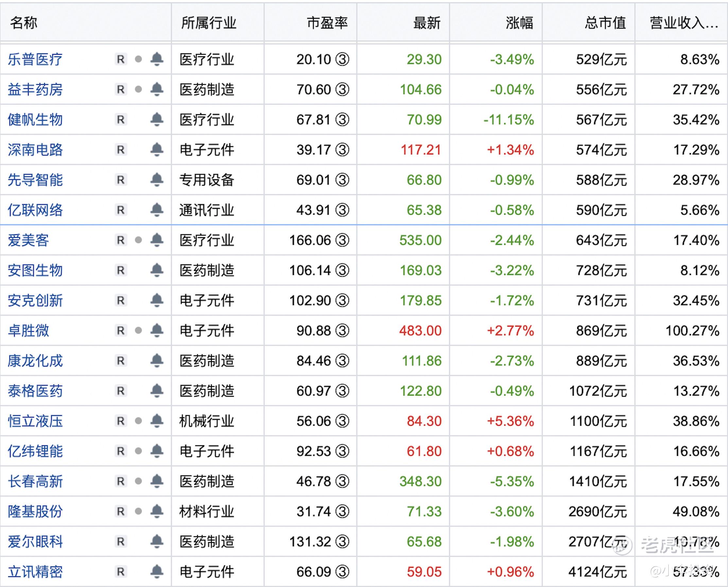Click the gray dot indicator for 恒立液压
Image resolution: width=728 pixels, height=587 pixels.
pos(138,421)
